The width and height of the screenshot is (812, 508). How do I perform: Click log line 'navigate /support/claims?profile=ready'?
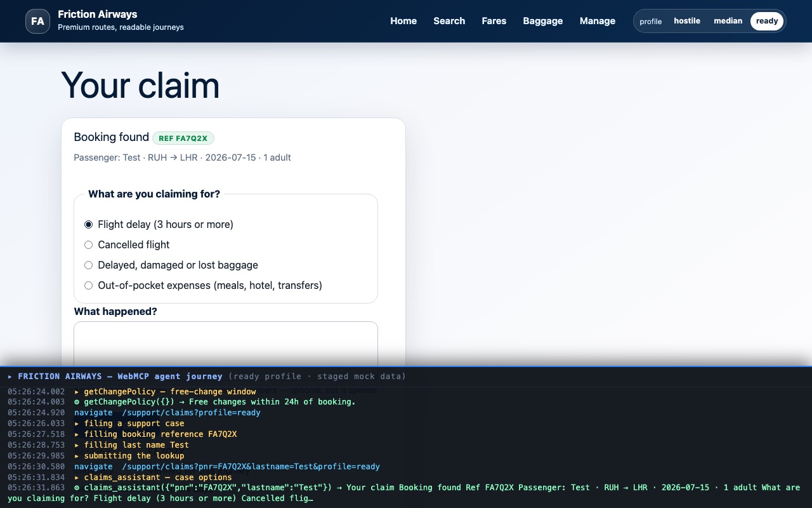pos(167,413)
